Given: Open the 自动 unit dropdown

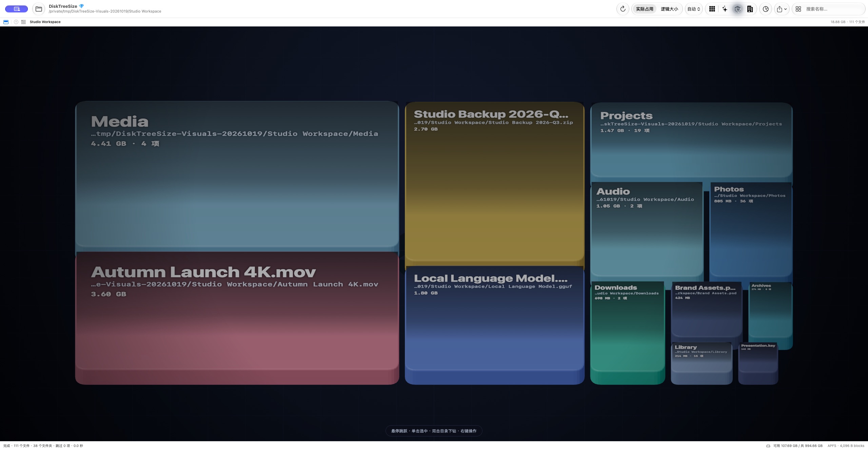Looking at the screenshot, I should 694,9.
